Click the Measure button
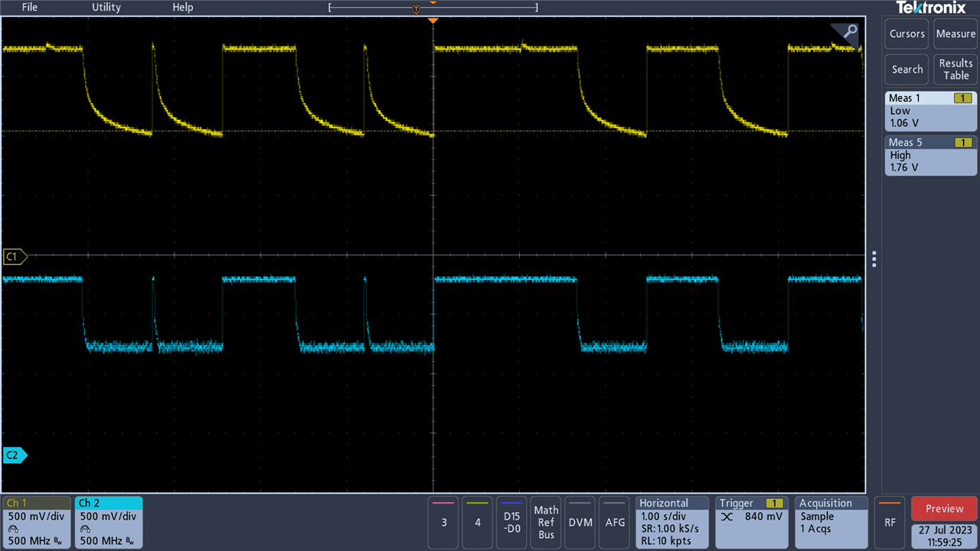Screen dimensions: 980x551 tap(955, 34)
